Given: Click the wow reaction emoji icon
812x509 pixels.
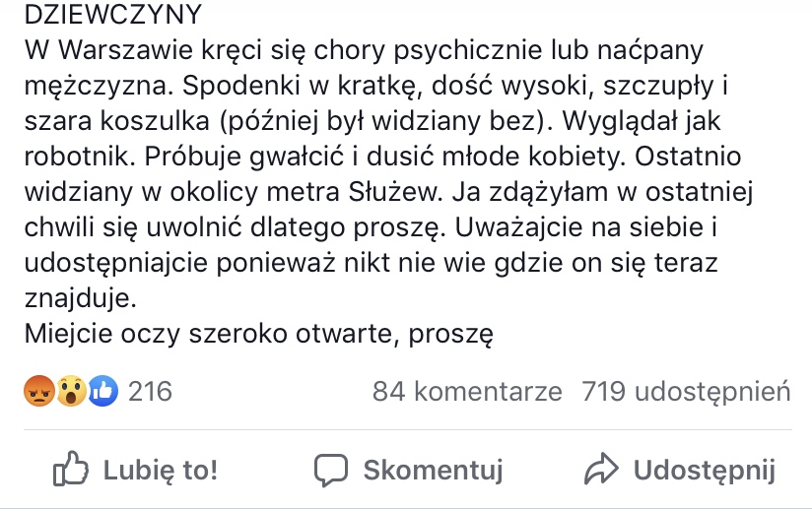Looking at the screenshot, I should click(x=71, y=391).
